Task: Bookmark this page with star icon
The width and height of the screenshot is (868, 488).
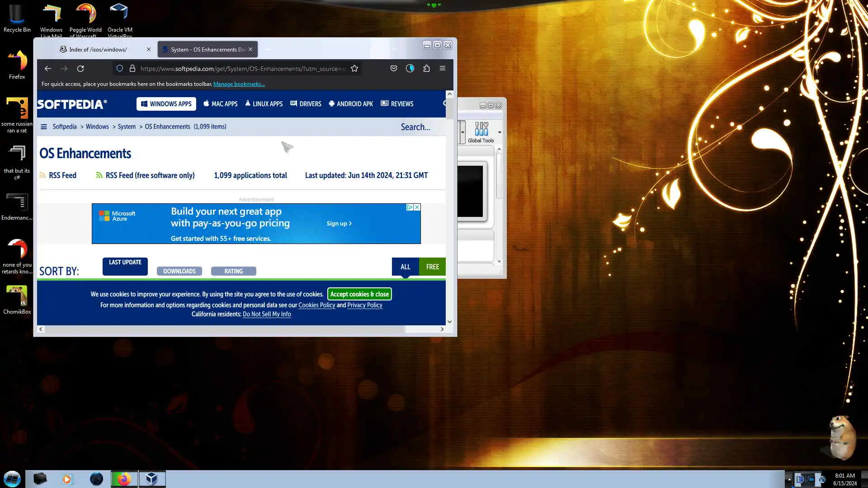Action: pos(354,69)
